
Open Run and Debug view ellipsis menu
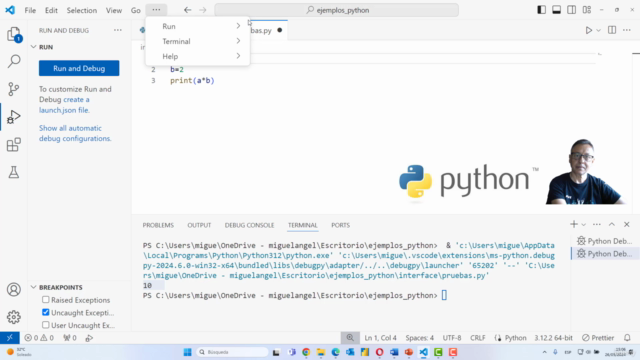click(118, 30)
